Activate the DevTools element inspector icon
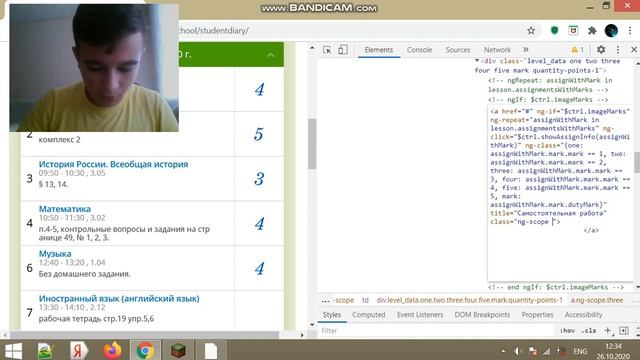This screenshot has height=360, width=640. click(327, 50)
